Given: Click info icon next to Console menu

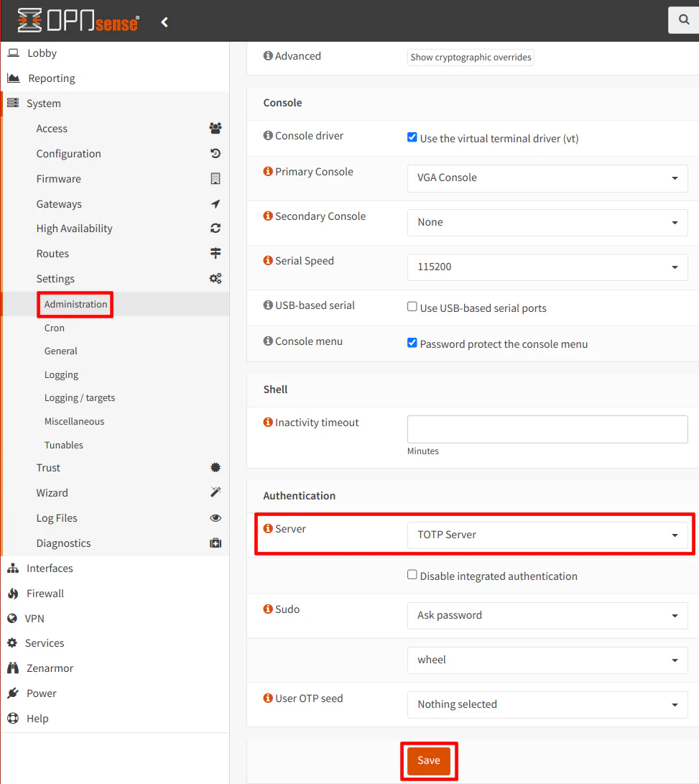Looking at the screenshot, I should 268,341.
